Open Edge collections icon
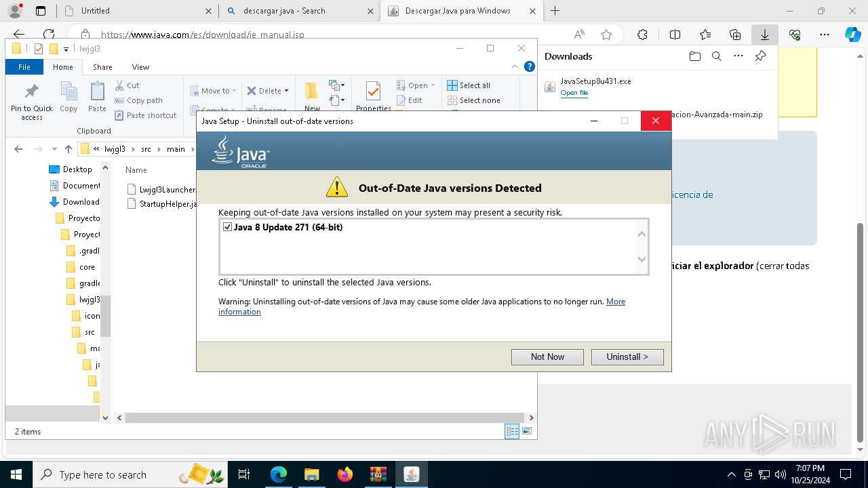The width and height of the screenshot is (868, 488). (735, 35)
